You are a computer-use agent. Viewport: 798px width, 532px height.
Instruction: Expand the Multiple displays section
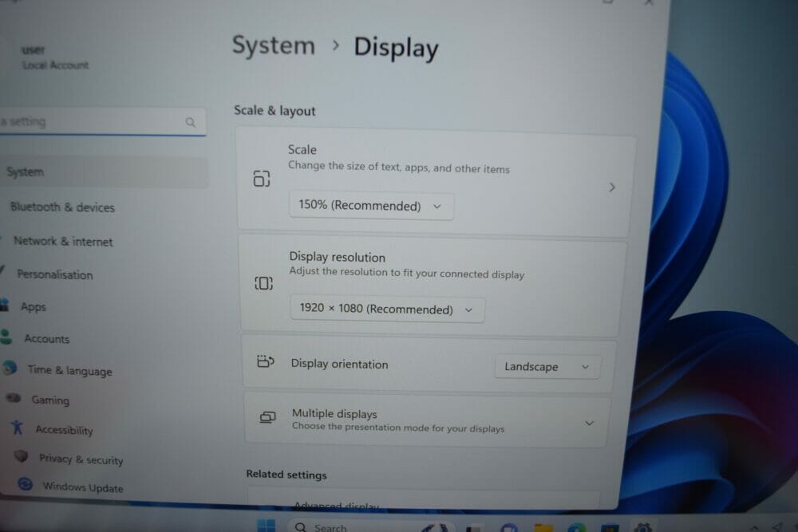point(590,424)
